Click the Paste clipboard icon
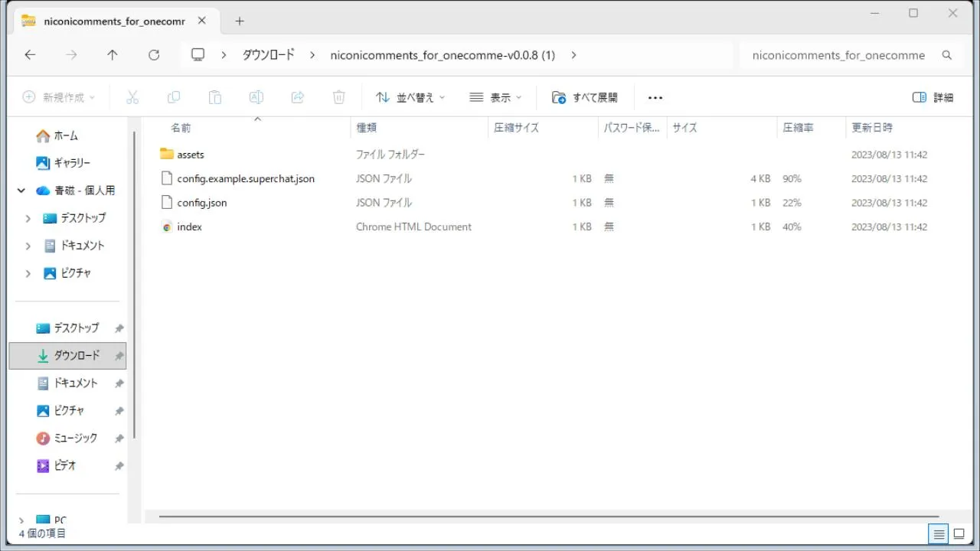Image resolution: width=980 pixels, height=551 pixels. point(215,97)
